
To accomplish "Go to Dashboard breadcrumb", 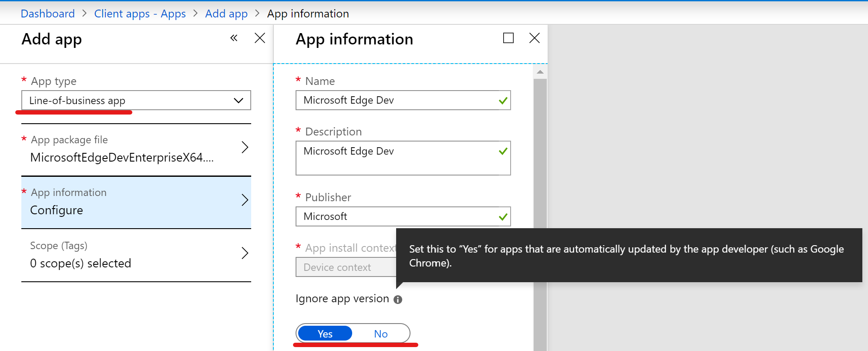I will pos(48,13).
